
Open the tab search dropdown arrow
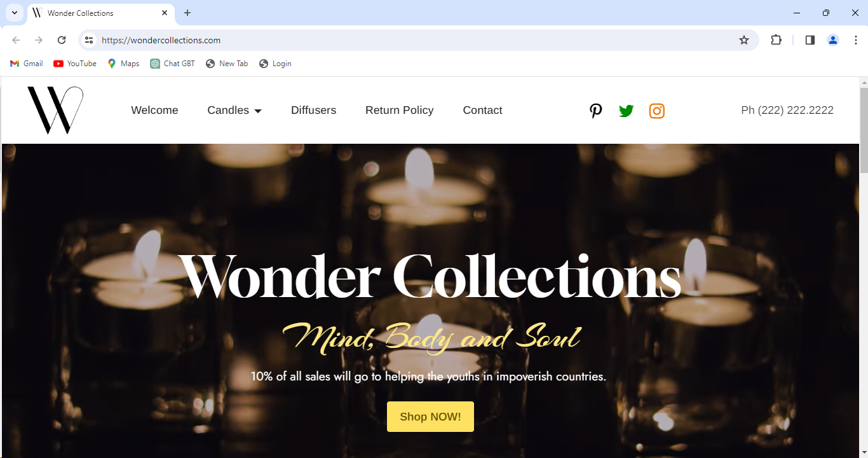(x=14, y=13)
